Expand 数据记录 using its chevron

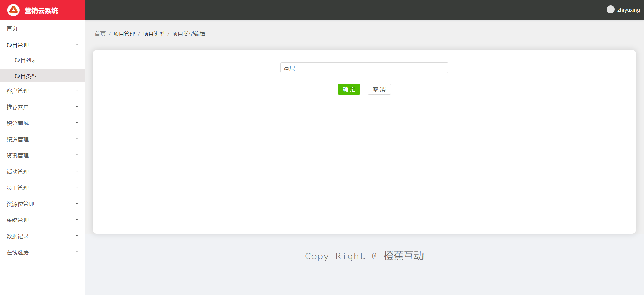coord(77,236)
